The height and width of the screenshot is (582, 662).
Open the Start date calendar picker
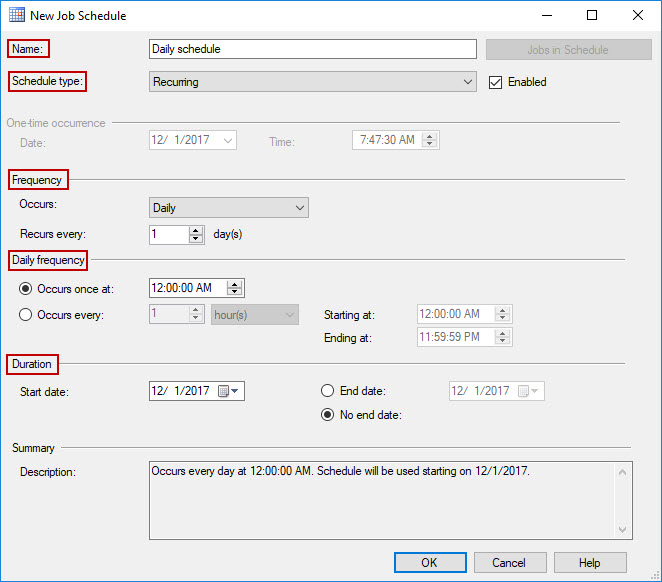(x=229, y=391)
